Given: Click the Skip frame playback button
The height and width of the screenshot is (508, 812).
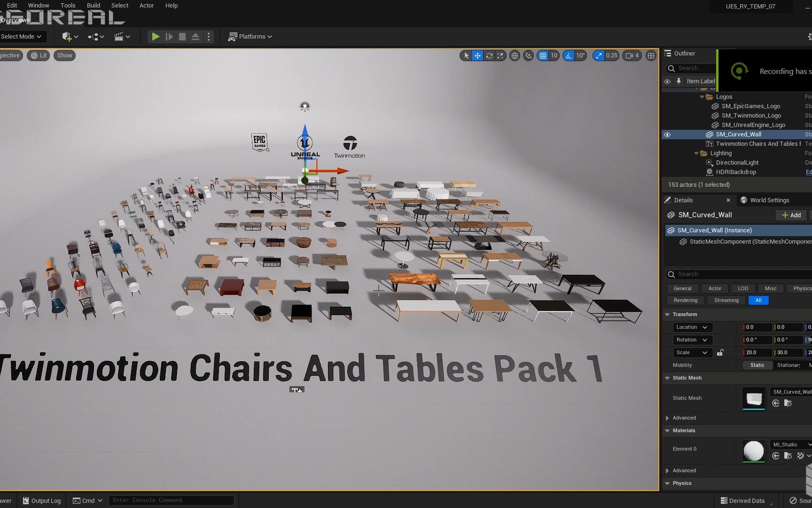Looking at the screenshot, I should tap(169, 36).
